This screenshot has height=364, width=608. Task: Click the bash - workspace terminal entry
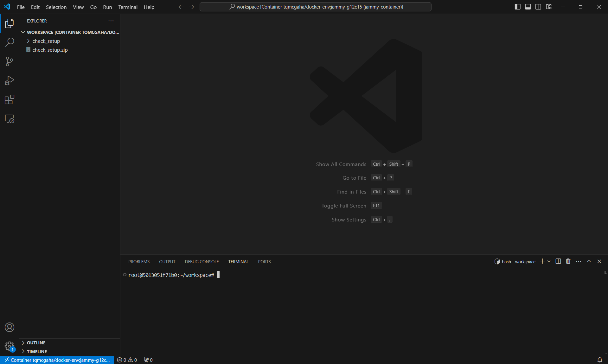click(x=515, y=262)
